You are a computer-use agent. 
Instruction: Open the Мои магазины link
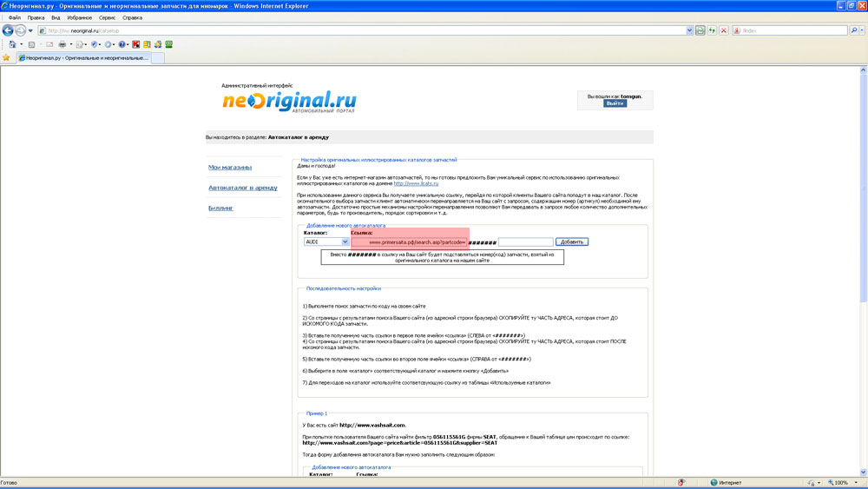coord(230,168)
